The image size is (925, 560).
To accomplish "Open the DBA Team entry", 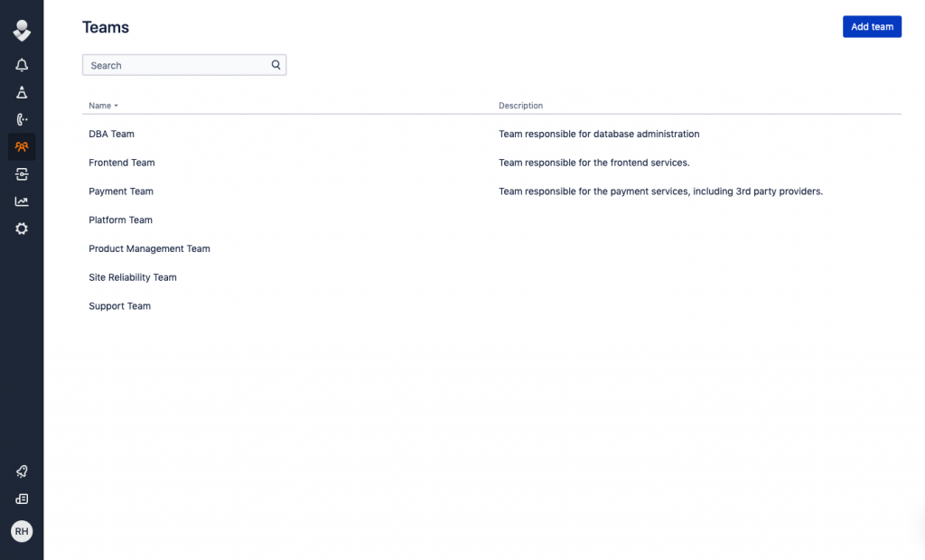I will [x=111, y=134].
